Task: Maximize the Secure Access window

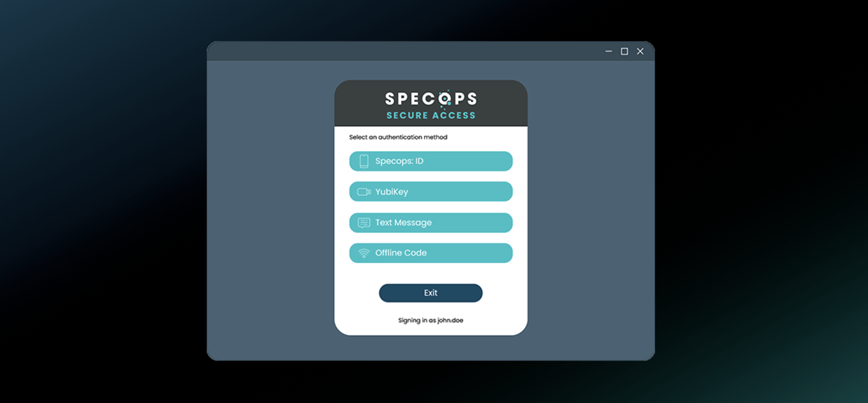Action: [x=625, y=51]
